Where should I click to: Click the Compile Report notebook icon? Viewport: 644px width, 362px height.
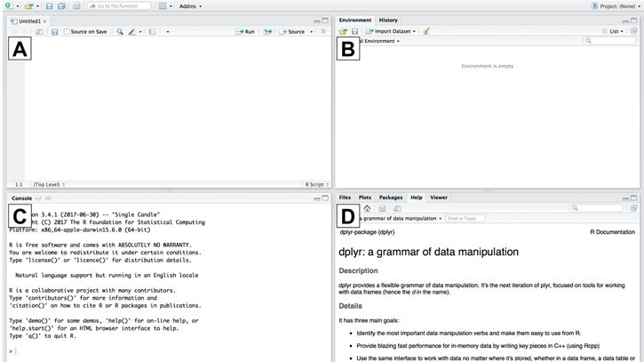pos(153,32)
